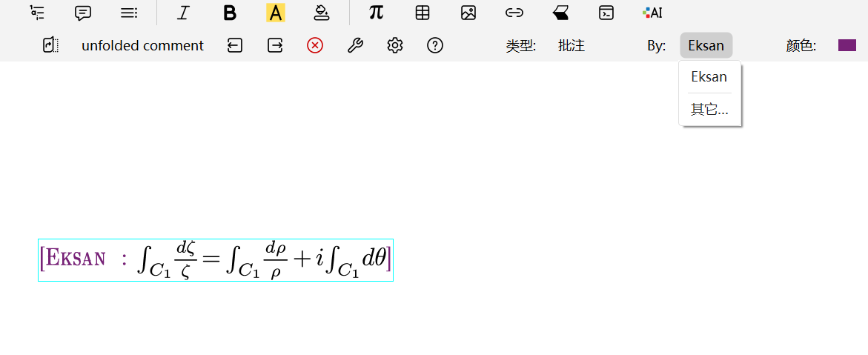The height and width of the screenshot is (355, 868).
Task: Choose 其它... in the author menu
Action: pos(709,110)
